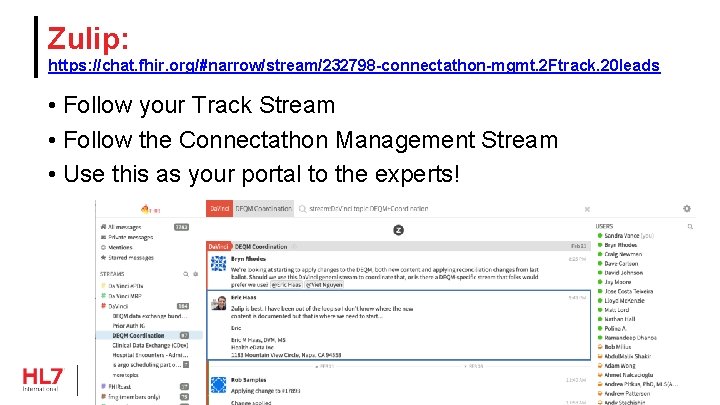Click the search magnifier in the search bar
Screen dimensions: 720x405
(302, 209)
